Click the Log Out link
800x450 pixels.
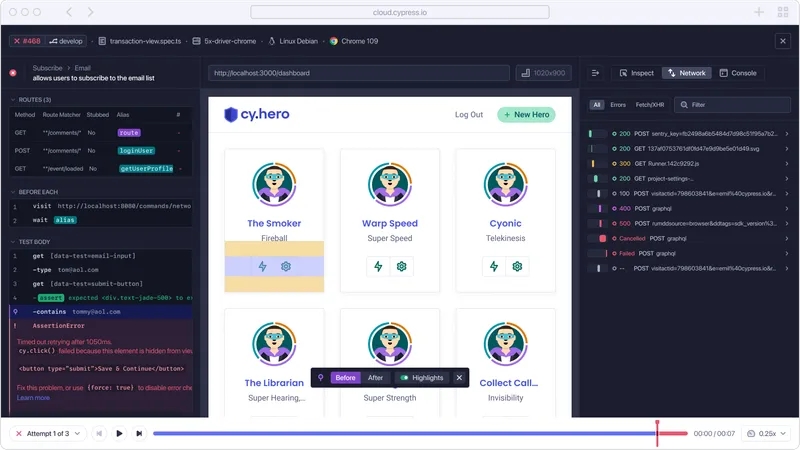pyautogui.click(x=469, y=115)
